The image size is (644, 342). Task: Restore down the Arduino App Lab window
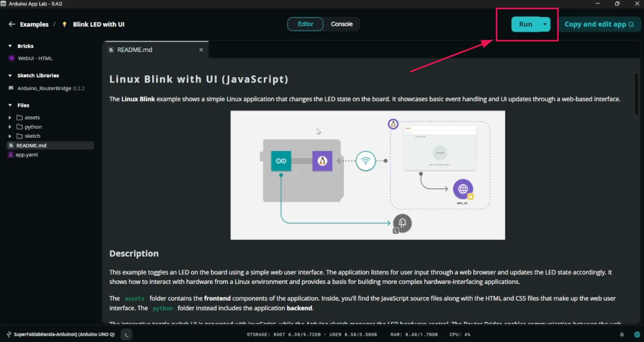tap(617, 4)
